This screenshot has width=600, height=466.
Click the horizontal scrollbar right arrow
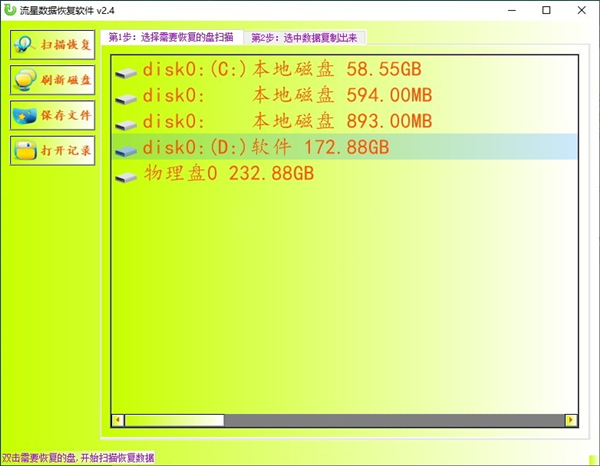(571, 420)
